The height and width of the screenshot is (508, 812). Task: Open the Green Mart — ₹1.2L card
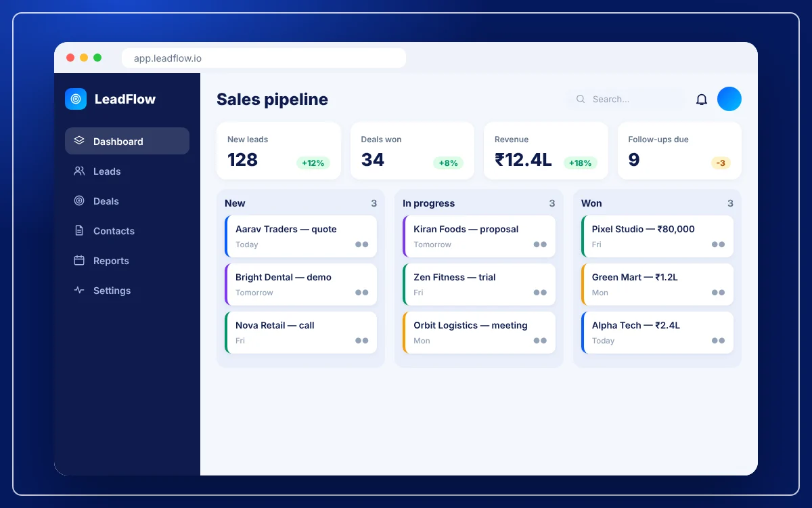coord(657,284)
